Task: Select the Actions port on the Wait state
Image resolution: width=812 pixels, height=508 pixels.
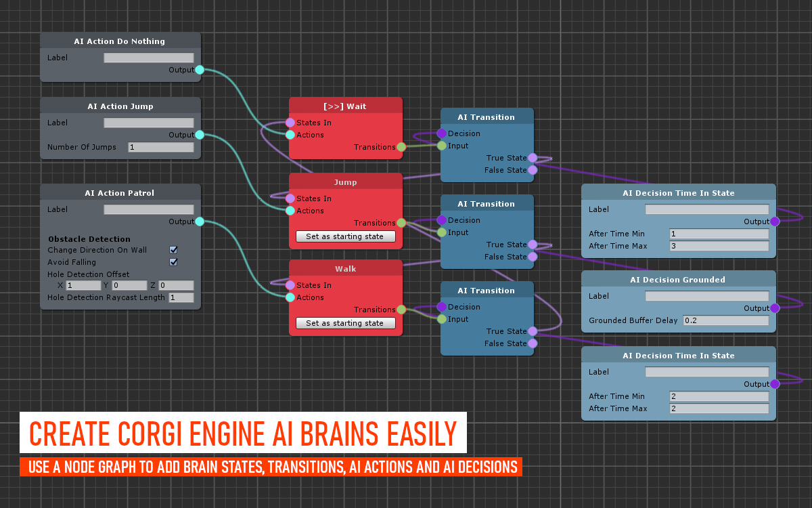Action: point(290,135)
